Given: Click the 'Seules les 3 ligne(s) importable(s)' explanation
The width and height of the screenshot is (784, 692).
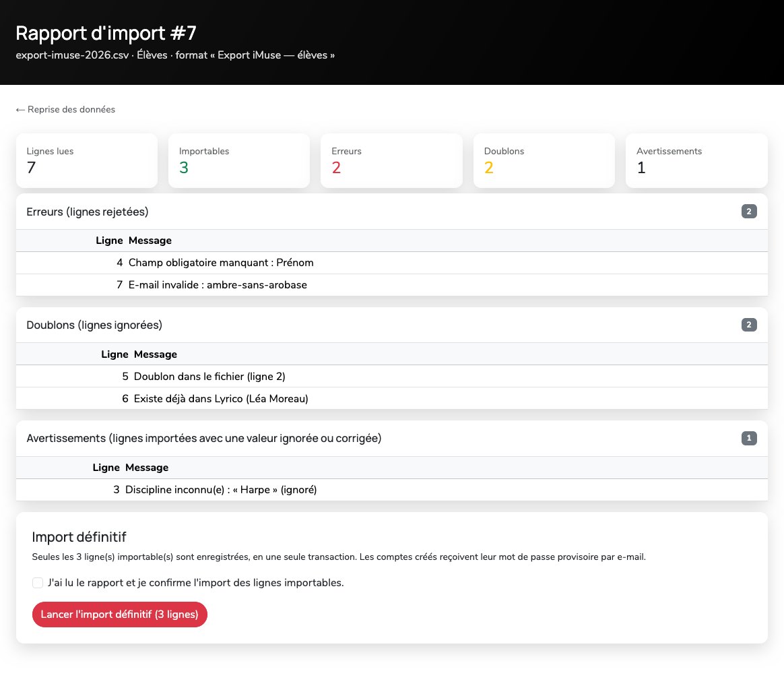Looking at the screenshot, I should pos(339,557).
